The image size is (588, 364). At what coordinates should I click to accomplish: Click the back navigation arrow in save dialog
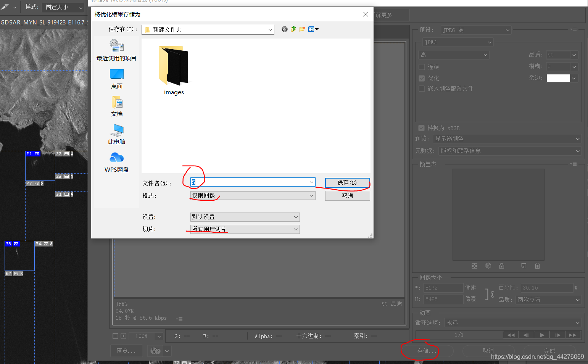click(284, 29)
